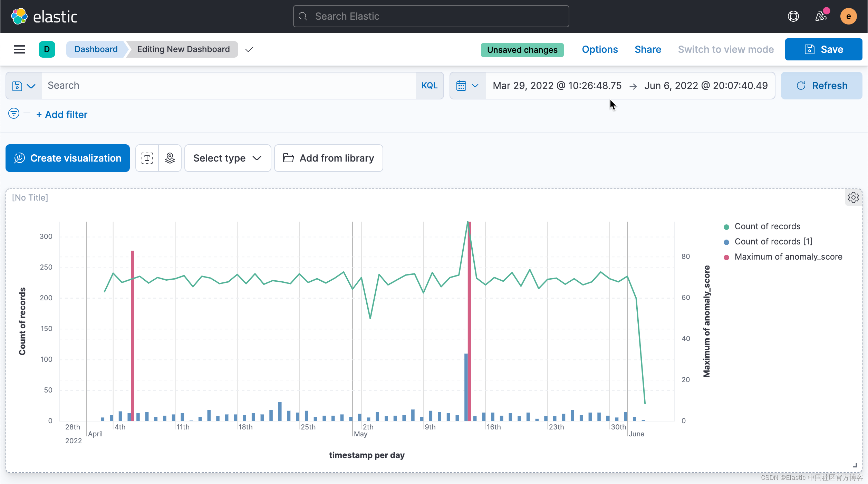Expand the Select type dropdown
868x484 pixels.
coord(228,158)
